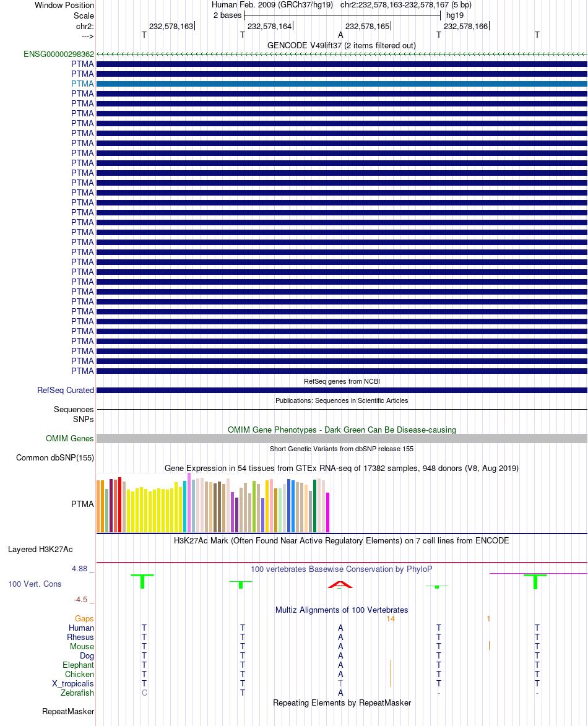The image size is (588, 726).
Task: Open the RefSeq Curated track label
Action: [x=65, y=391]
